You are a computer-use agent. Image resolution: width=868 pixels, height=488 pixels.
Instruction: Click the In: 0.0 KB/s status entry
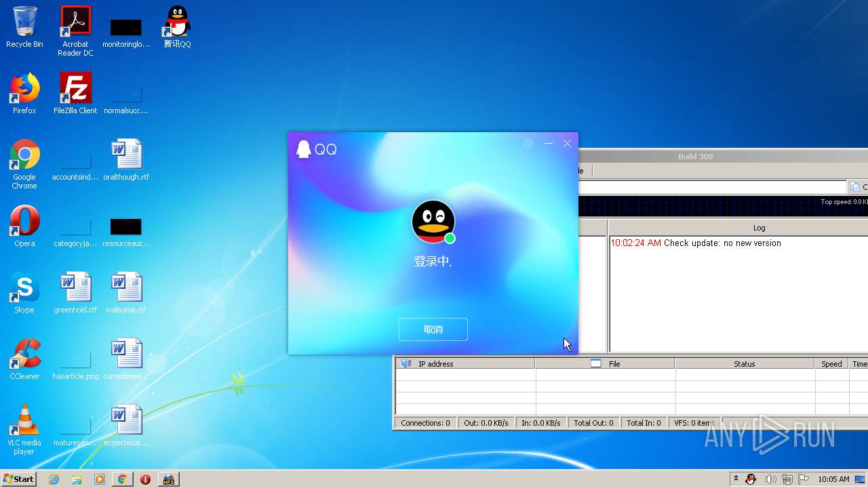point(541,423)
